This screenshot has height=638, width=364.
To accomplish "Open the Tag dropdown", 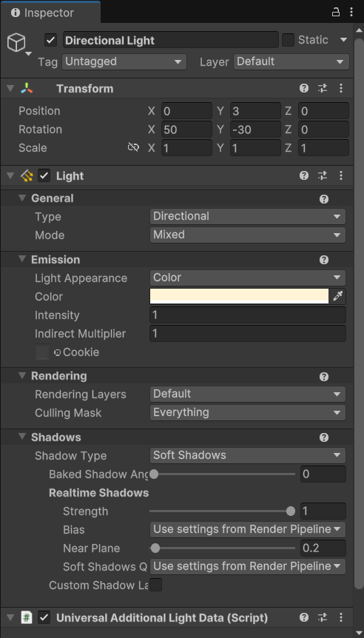I will [124, 62].
